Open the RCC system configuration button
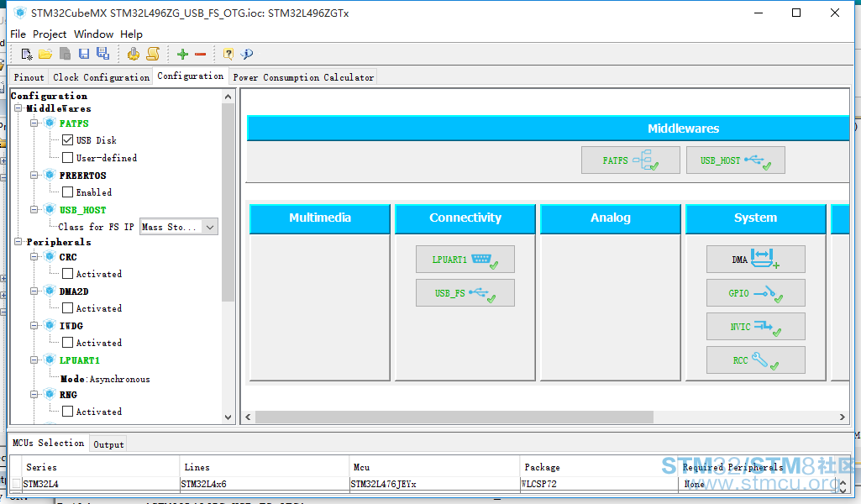The height and width of the screenshot is (504, 861). pyautogui.click(x=755, y=360)
